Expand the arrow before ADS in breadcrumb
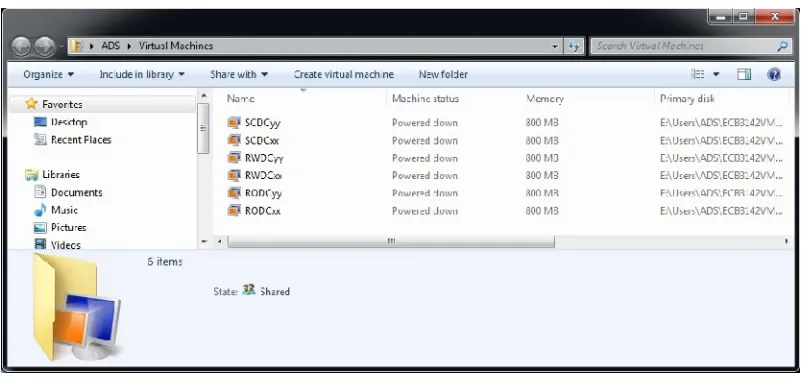Image resolution: width=804 pixels, height=378 pixels. [91, 46]
